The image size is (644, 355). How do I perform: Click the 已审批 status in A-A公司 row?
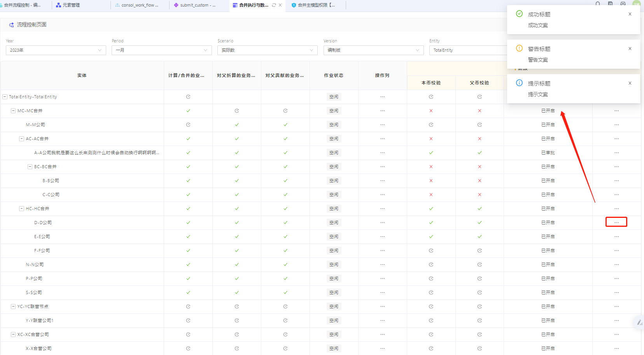(x=548, y=153)
